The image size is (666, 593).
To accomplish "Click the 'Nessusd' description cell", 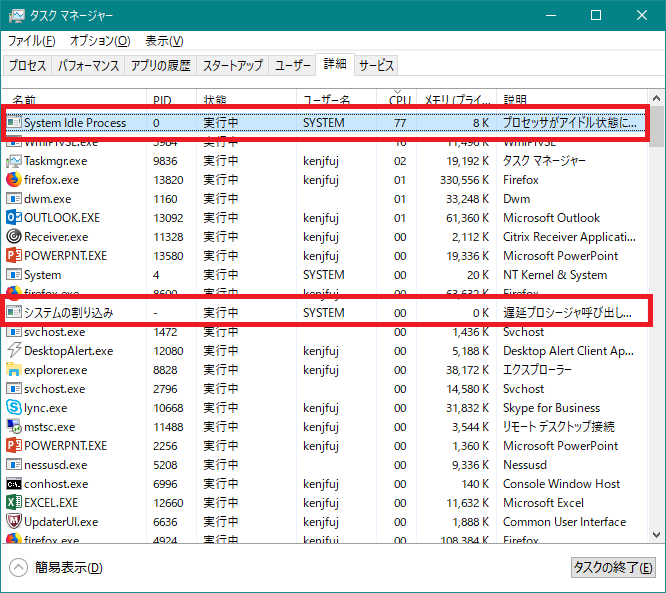I will (x=525, y=465).
